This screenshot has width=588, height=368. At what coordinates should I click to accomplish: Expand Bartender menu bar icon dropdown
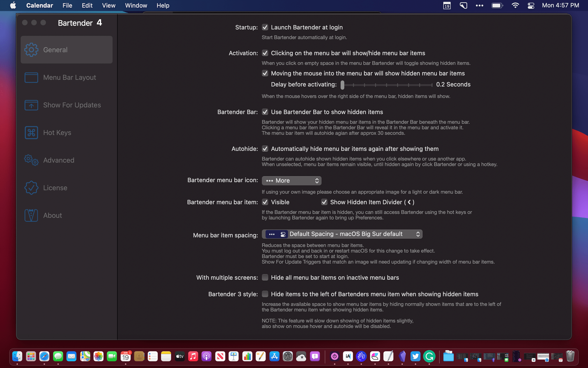pos(291,181)
